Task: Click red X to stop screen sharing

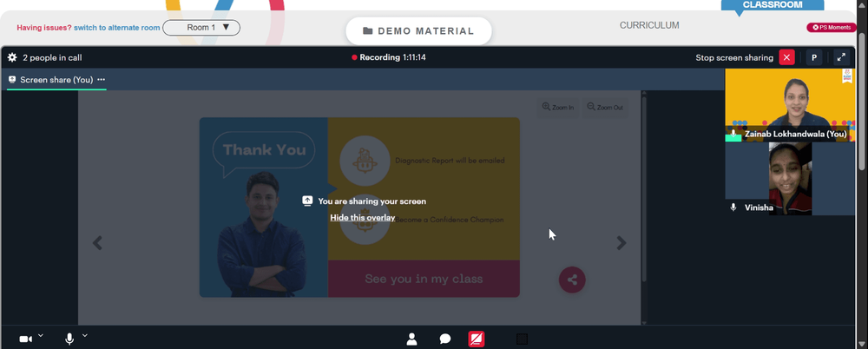Action: click(786, 57)
